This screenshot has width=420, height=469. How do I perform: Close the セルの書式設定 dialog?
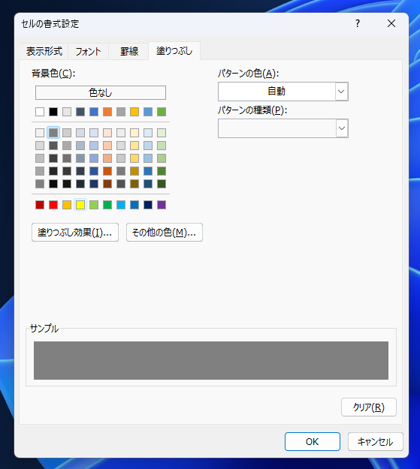point(391,23)
